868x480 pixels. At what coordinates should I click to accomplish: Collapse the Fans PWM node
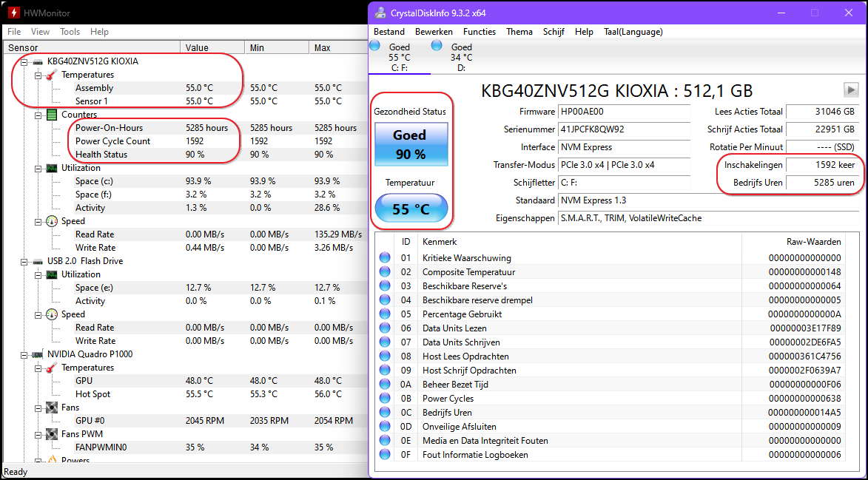(x=38, y=434)
